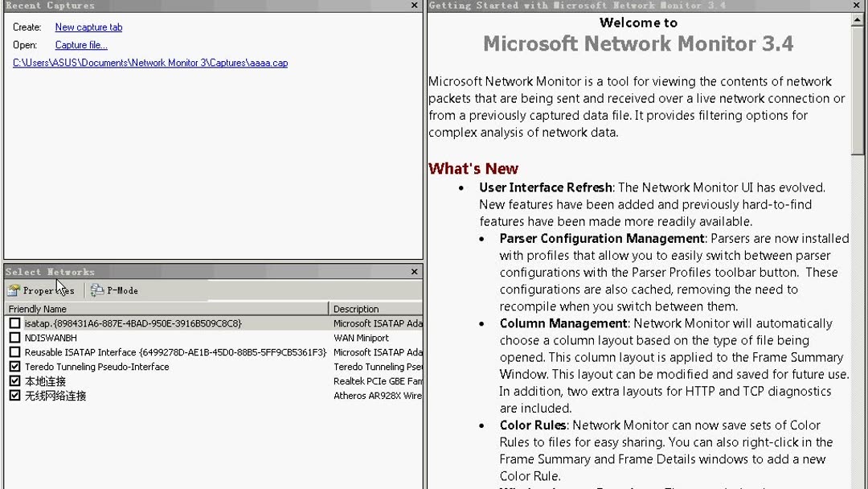Sort by the Friendly Name column header
This screenshot has height=489, width=868.
[161, 309]
